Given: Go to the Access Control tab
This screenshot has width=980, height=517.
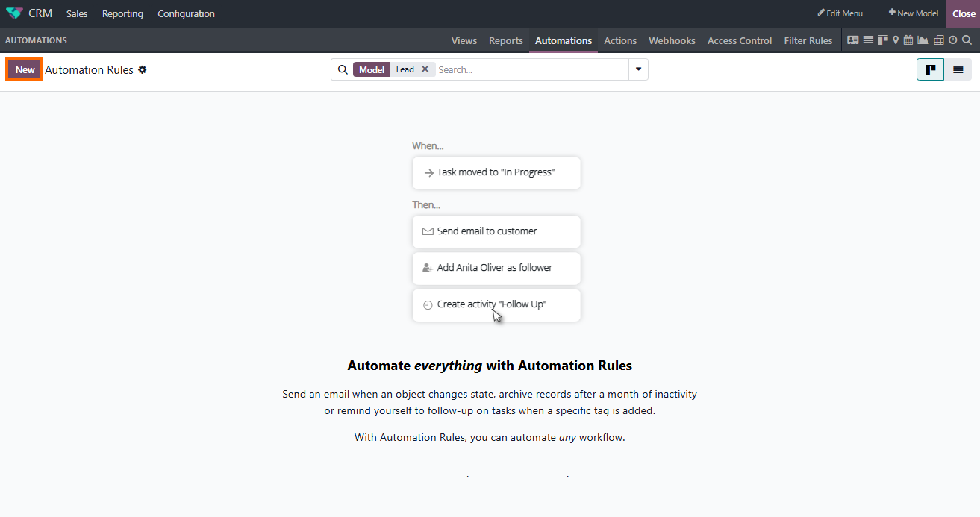Looking at the screenshot, I should click(740, 40).
